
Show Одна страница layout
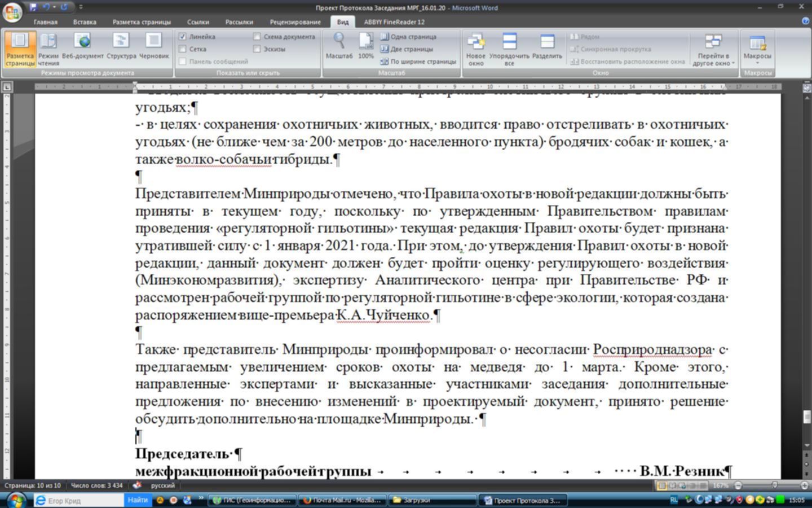[408, 37]
